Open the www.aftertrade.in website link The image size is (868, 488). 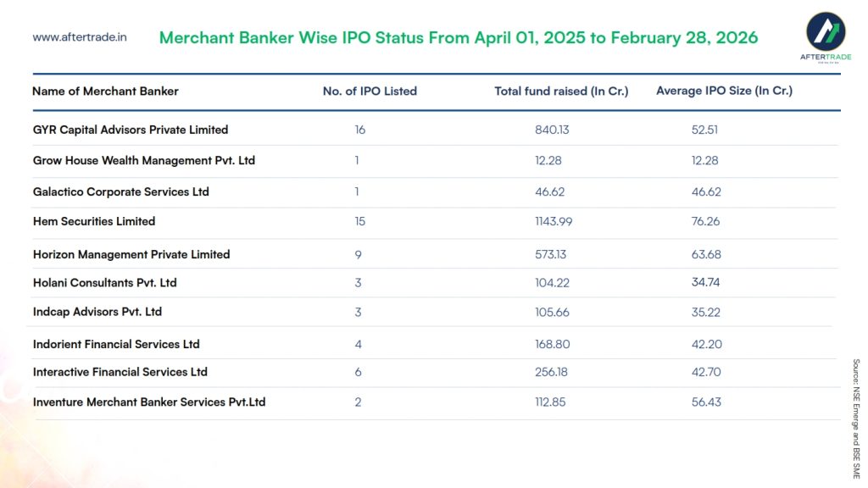(x=80, y=37)
